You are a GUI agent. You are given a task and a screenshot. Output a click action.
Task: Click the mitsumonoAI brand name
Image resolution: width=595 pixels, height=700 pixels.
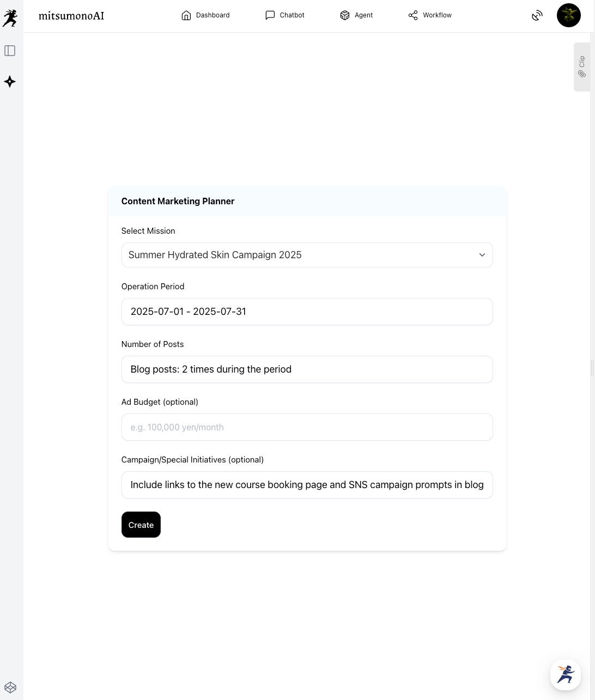point(71,16)
